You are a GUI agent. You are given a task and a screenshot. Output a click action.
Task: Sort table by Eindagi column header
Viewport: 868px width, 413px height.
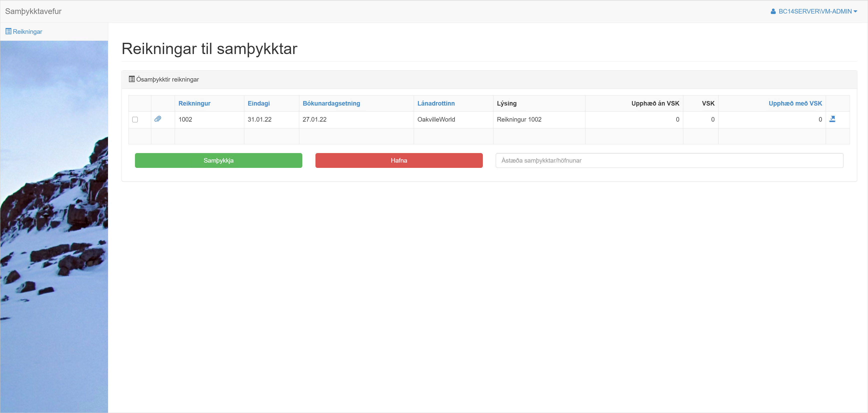pos(258,104)
